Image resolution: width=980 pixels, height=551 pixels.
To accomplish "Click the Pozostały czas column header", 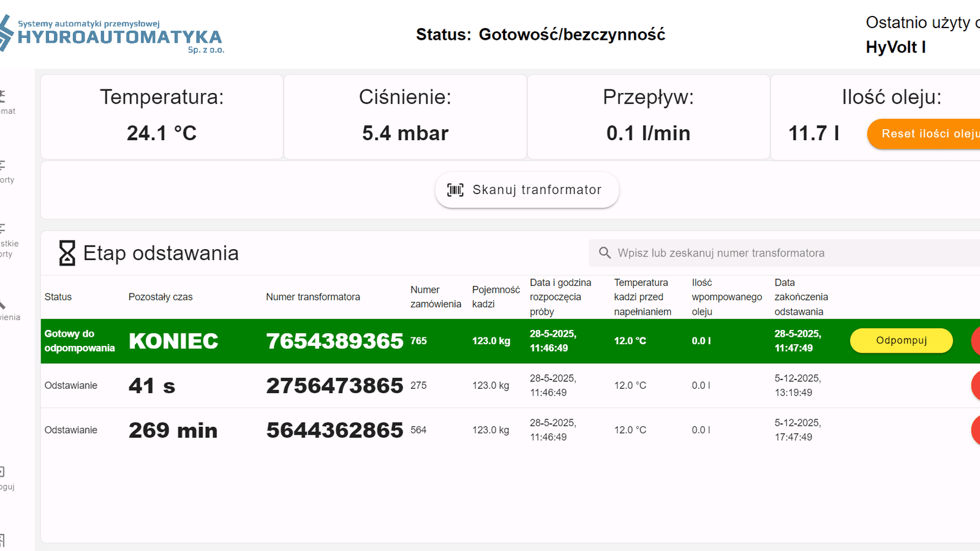I will [160, 297].
